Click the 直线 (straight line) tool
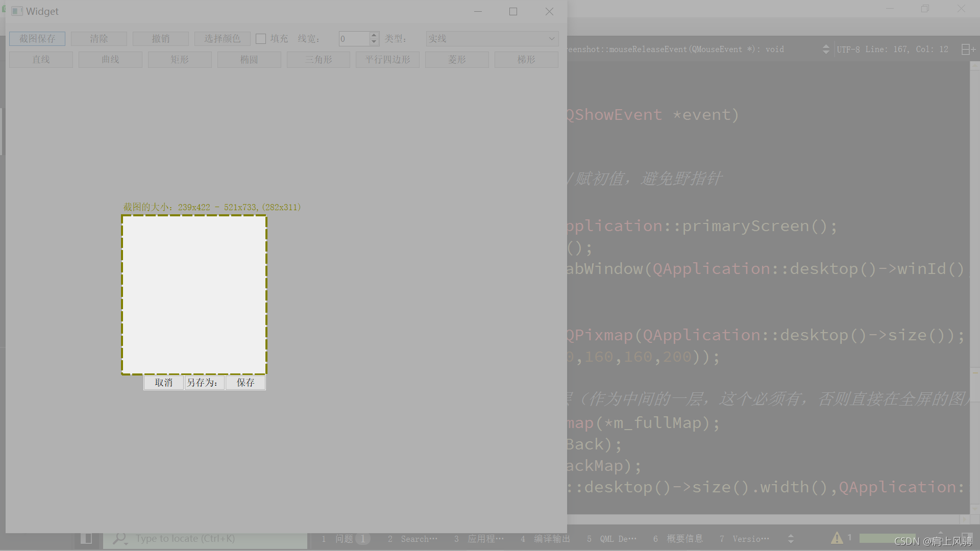This screenshot has width=980, height=551. click(41, 59)
